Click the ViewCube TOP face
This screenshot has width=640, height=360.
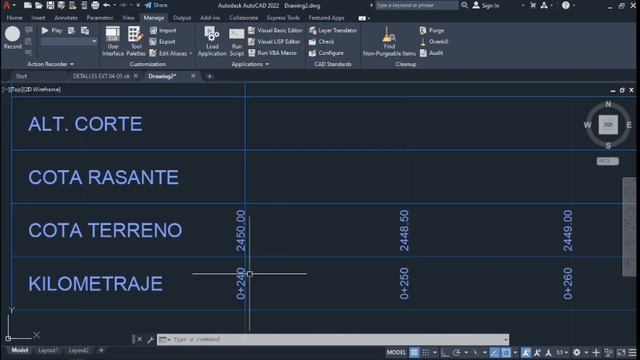point(608,124)
